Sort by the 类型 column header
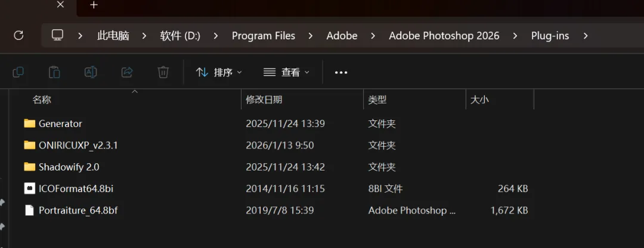Viewport: 644px width, 248px height. click(x=377, y=100)
